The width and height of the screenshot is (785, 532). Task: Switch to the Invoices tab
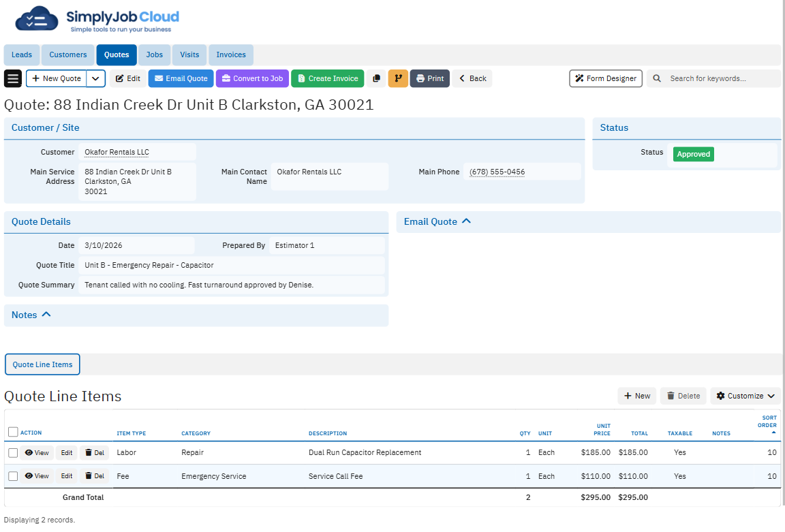point(231,54)
